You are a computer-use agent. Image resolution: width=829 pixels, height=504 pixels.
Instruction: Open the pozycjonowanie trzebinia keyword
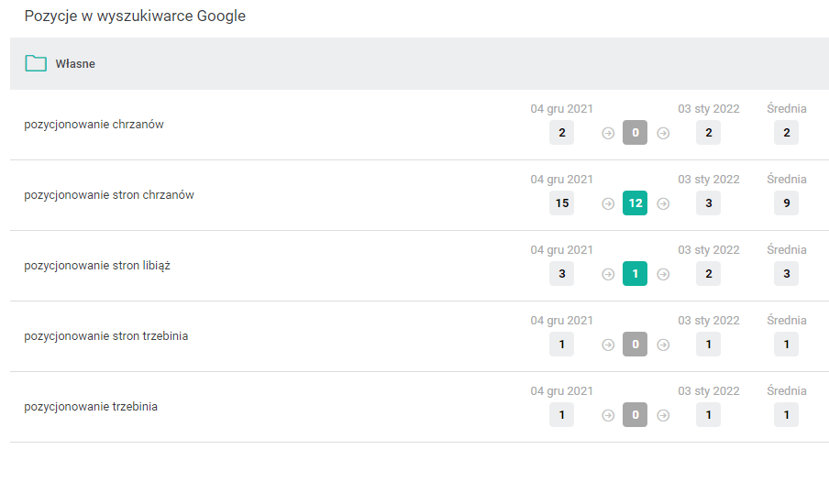(91, 407)
